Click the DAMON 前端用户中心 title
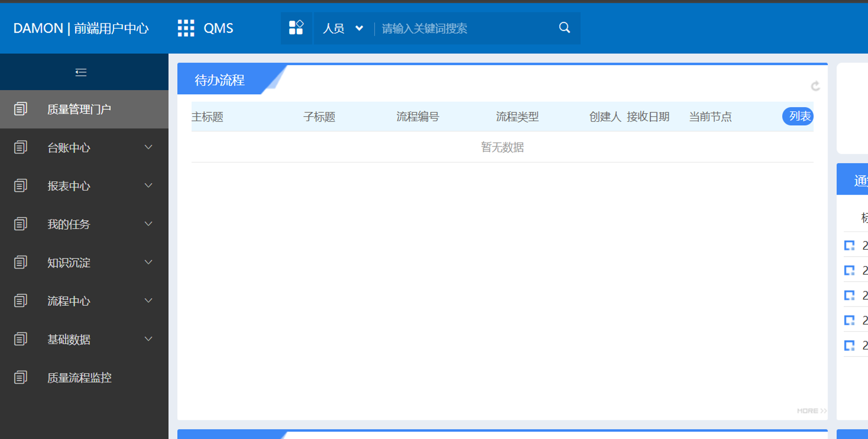Screen dimensions: 868x439 pos(81,28)
